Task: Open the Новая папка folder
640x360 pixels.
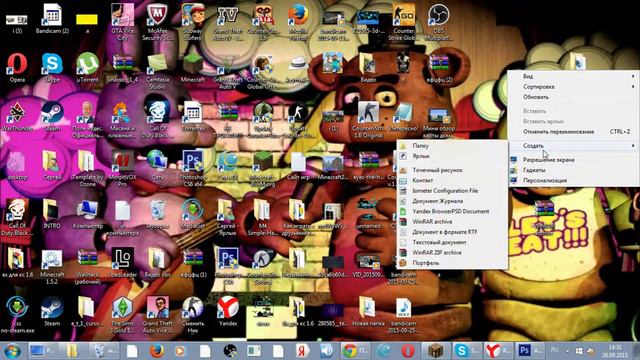Action: pos(368,311)
